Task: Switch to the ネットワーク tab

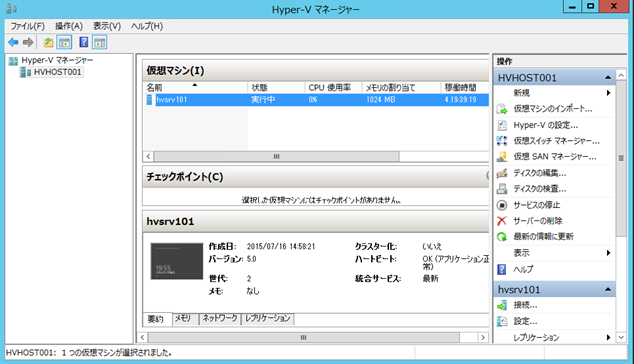Action: click(x=220, y=319)
